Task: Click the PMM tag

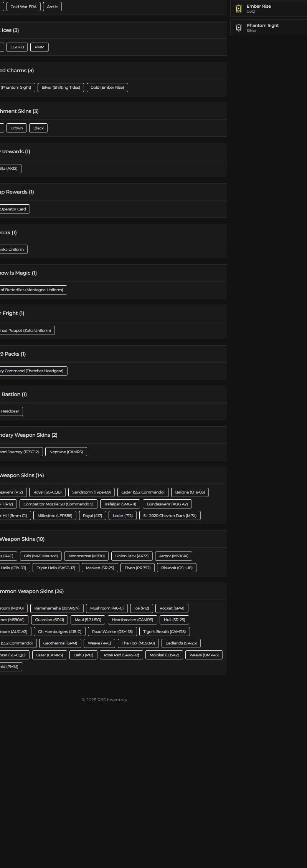Action: pyautogui.click(x=40, y=47)
